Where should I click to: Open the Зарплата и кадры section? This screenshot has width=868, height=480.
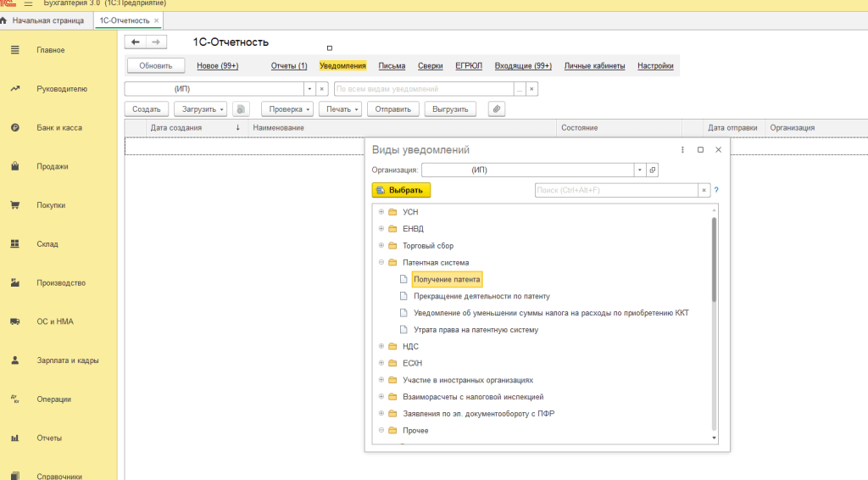[67, 360]
